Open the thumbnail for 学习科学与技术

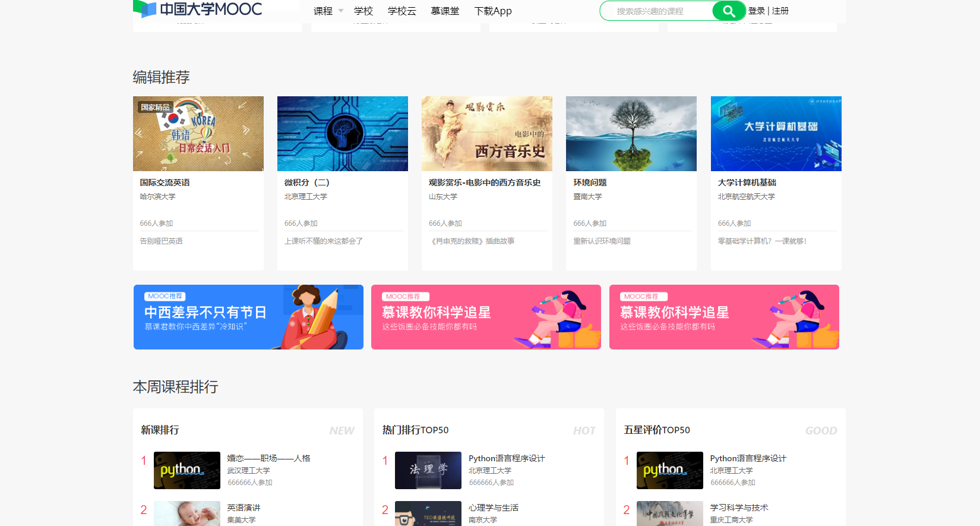click(x=670, y=514)
